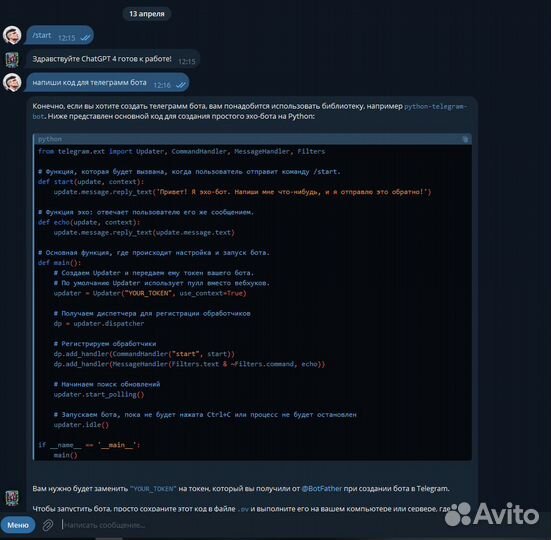Click the def echo(update, context) code line
Viewport: 551px width, 540px height.
[x=89, y=222]
